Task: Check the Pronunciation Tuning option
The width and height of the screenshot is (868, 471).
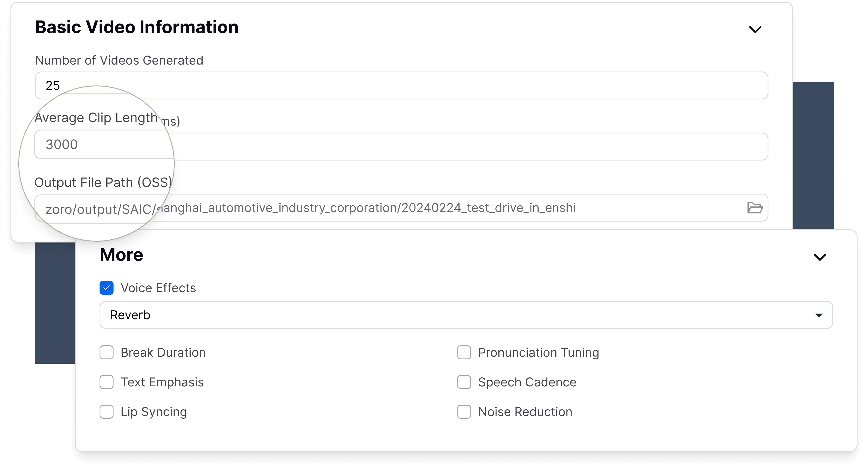Action: point(464,353)
